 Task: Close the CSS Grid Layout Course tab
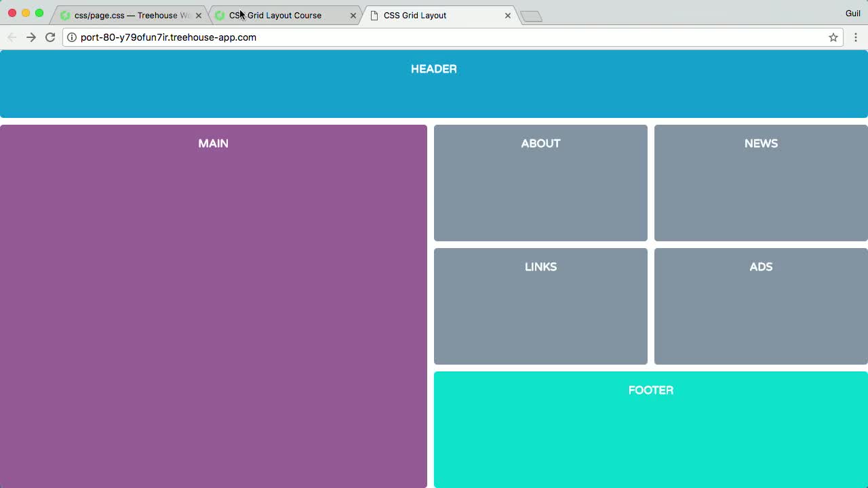(353, 15)
